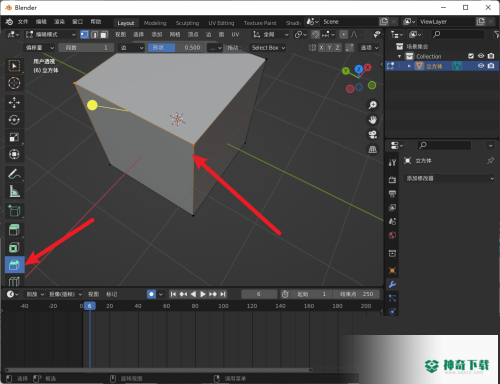This screenshot has width=500, height=384.
Task: Open the properties editor options dropdown
Action: point(490,145)
